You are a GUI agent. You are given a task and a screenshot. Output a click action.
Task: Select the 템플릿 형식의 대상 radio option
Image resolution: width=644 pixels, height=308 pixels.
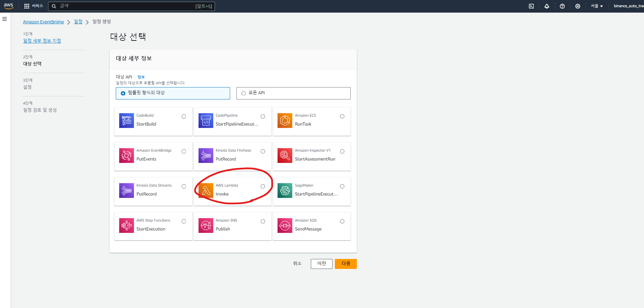pos(123,93)
